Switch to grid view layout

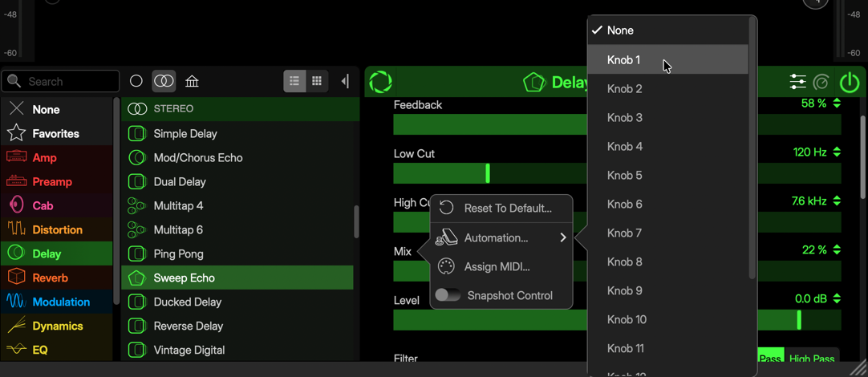[317, 81]
